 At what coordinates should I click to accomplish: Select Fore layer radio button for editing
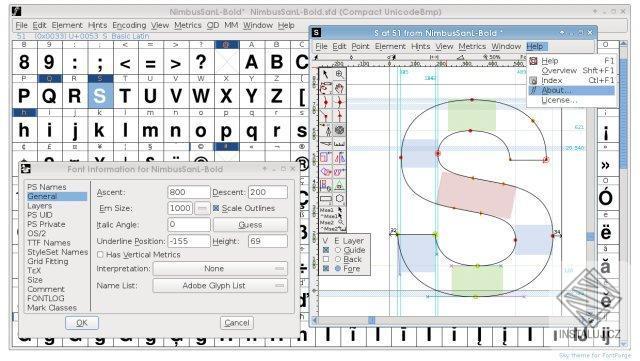pyautogui.click(x=338, y=269)
